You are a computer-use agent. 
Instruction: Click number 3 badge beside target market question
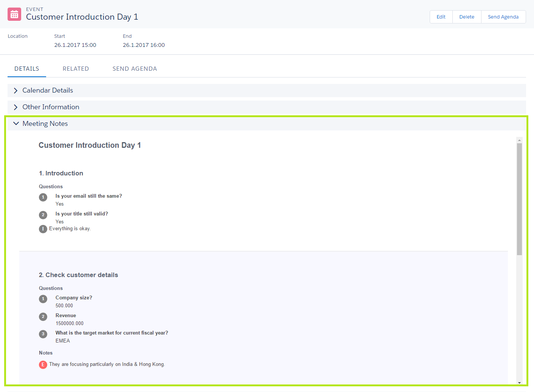pos(43,334)
